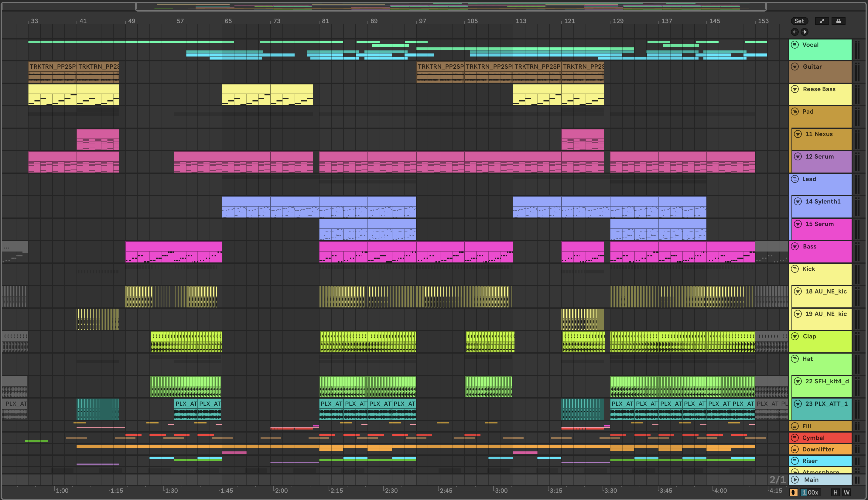Jump to next locator arrow
868x500 pixels.
pos(805,32)
